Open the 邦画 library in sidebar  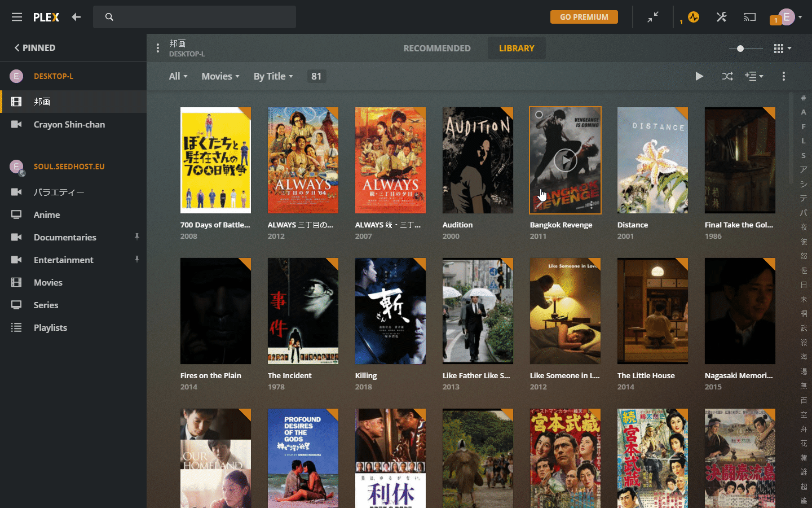(73, 102)
